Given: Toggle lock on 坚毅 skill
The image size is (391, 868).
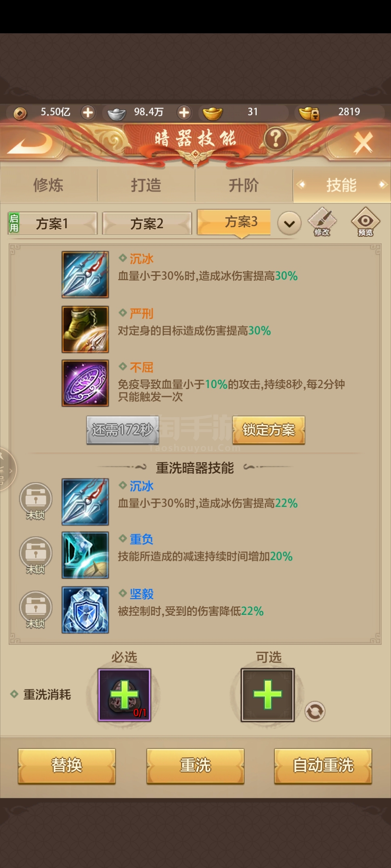Looking at the screenshot, I should point(35,609).
